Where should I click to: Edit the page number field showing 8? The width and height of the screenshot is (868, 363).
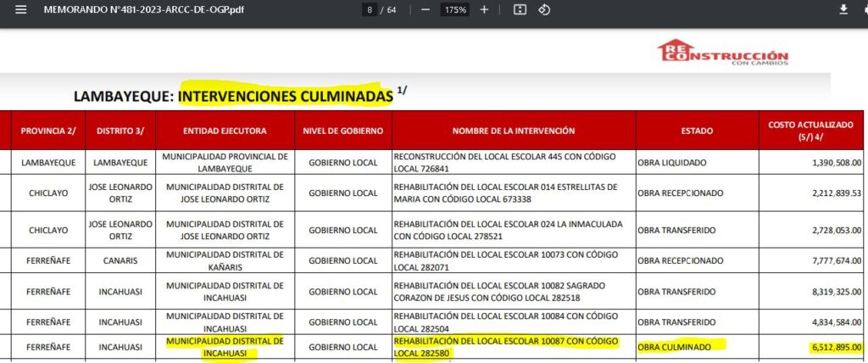tap(369, 10)
